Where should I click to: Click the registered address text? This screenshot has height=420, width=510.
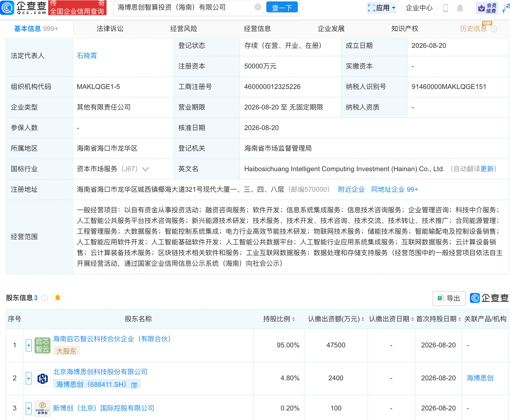click(180, 189)
